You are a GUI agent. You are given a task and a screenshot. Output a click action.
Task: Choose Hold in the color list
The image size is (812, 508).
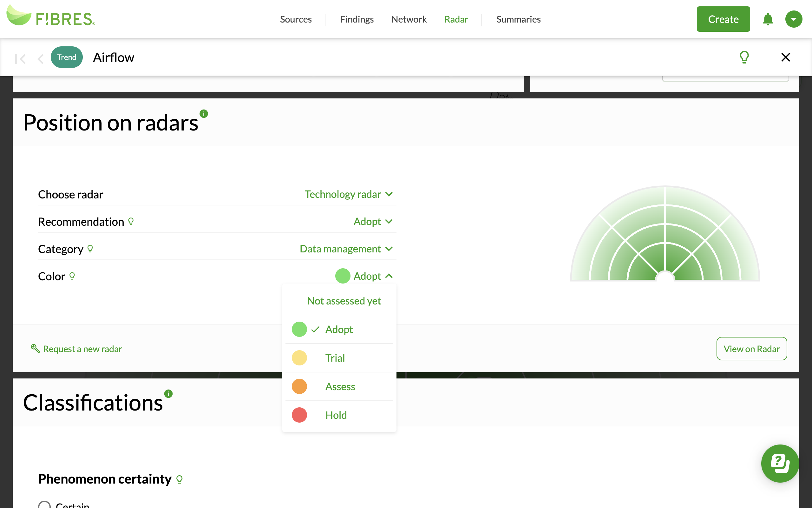coord(339,415)
